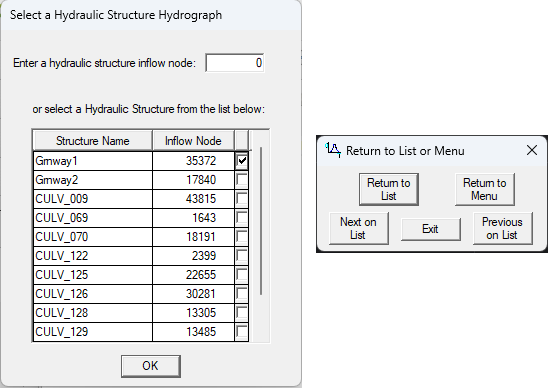The height and width of the screenshot is (388, 552).
Task: Select the CULV_126 name cell
Action: [x=93, y=294]
